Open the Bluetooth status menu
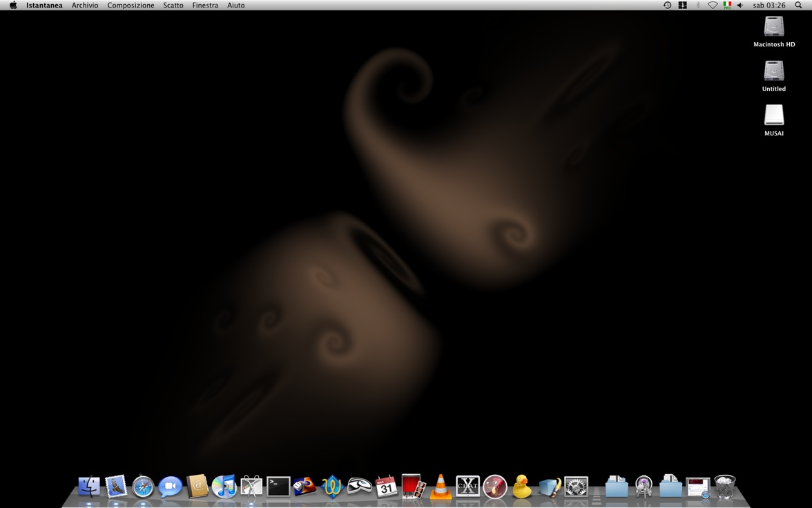This screenshot has width=812, height=508. coord(697,6)
